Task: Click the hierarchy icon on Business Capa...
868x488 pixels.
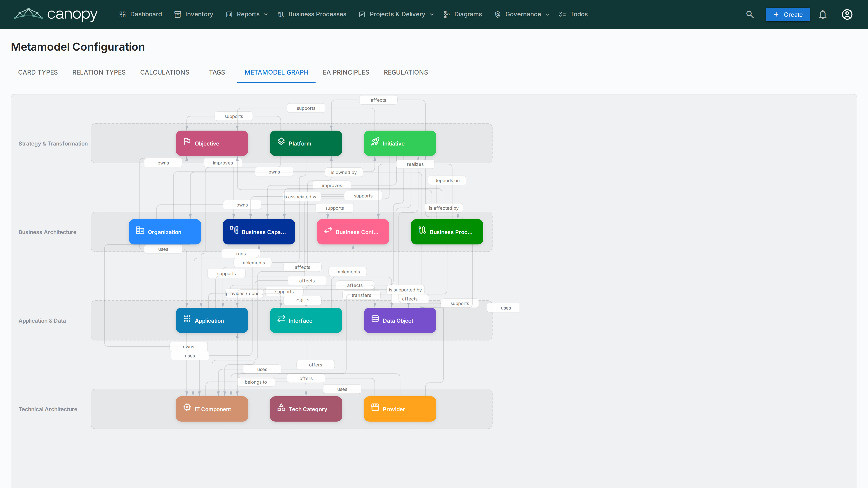Action: pyautogui.click(x=234, y=230)
